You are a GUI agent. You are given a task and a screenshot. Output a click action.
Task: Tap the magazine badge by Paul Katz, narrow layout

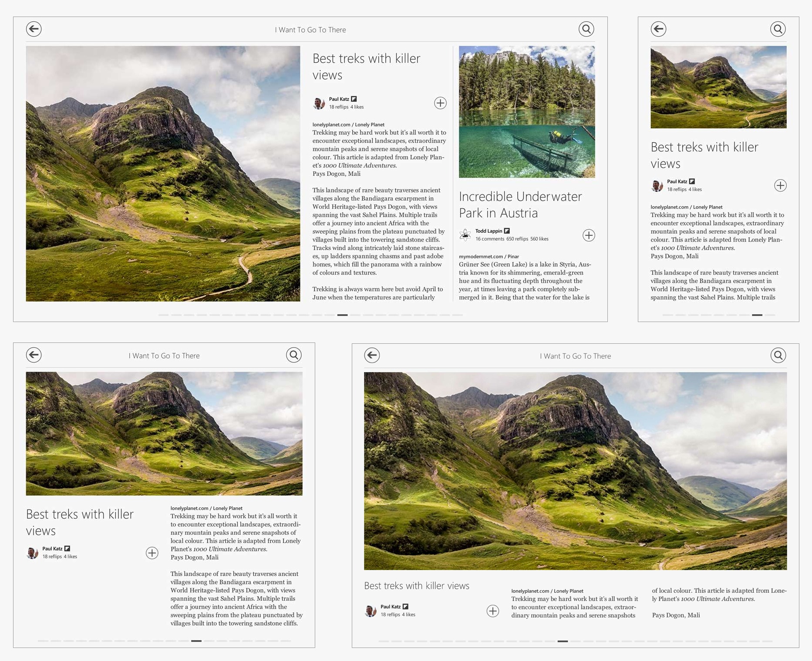tap(692, 181)
